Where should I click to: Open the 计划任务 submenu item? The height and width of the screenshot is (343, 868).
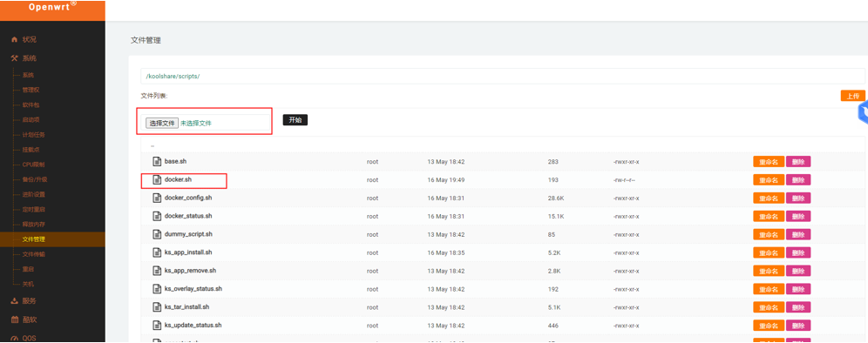coord(34,135)
